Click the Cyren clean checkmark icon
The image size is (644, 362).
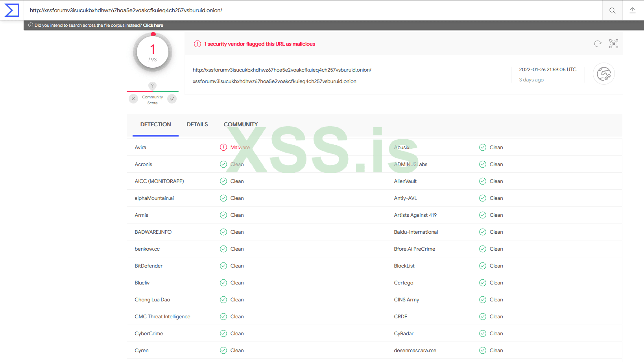coord(223,351)
